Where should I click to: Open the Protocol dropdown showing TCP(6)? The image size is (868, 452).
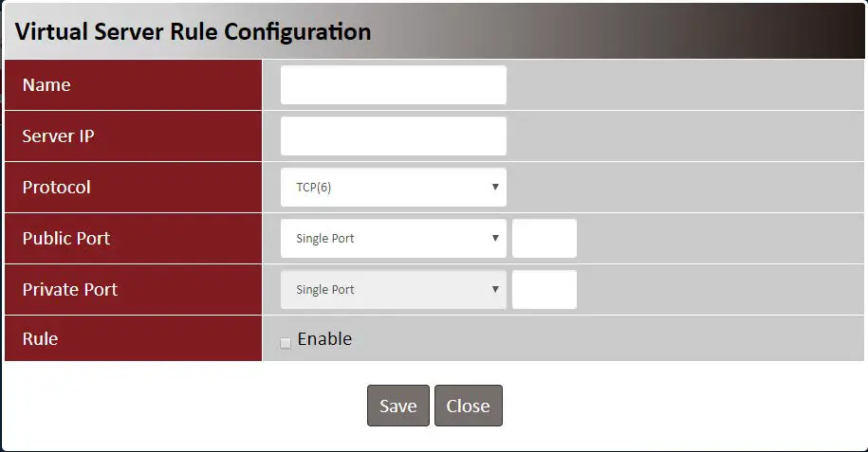[393, 188]
